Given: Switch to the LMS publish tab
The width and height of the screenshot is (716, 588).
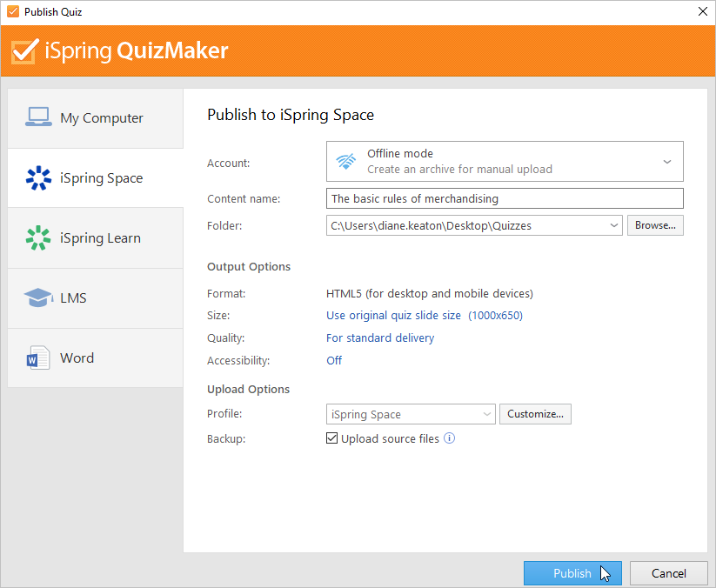Looking at the screenshot, I should 96,298.
